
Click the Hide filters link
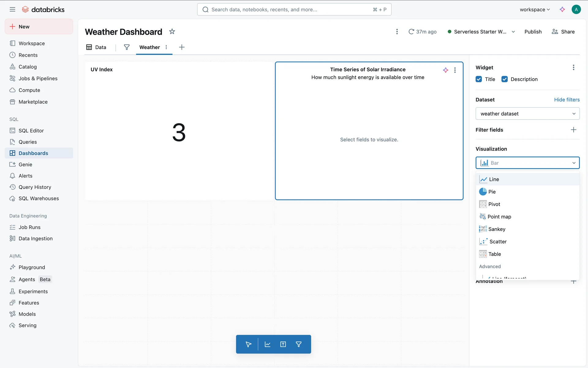tap(567, 100)
